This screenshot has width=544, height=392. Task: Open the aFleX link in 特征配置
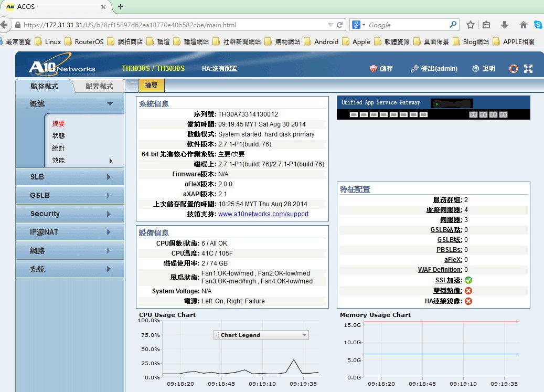(453, 260)
